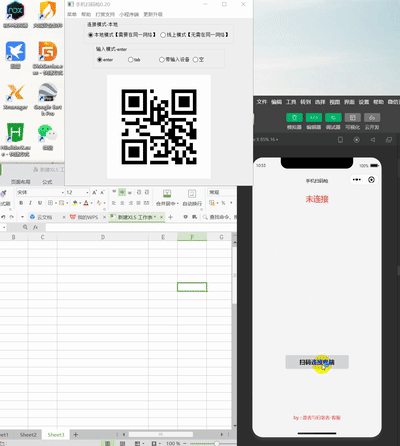Click the mute speaker icon in simulator toolbar

tap(373, 140)
